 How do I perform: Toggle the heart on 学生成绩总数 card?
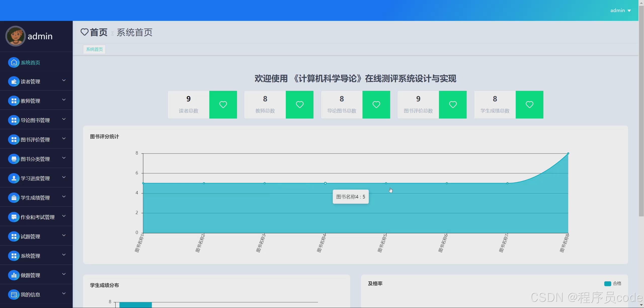click(x=530, y=104)
